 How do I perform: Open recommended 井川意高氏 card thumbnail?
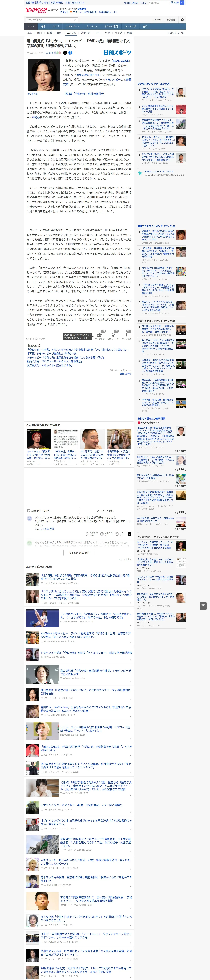click(x=92, y=439)
